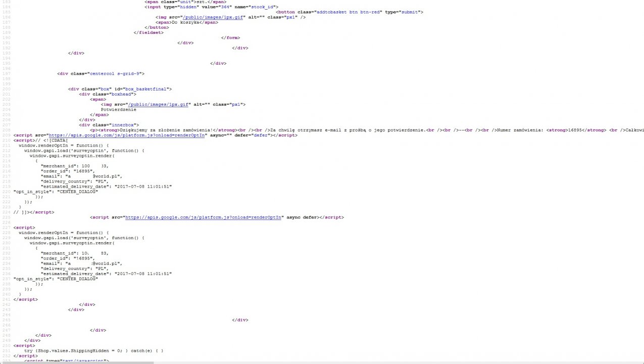Click "window.renderOptIn" on line 228
This screenshot has height=364, width=644.
point(43,233)
